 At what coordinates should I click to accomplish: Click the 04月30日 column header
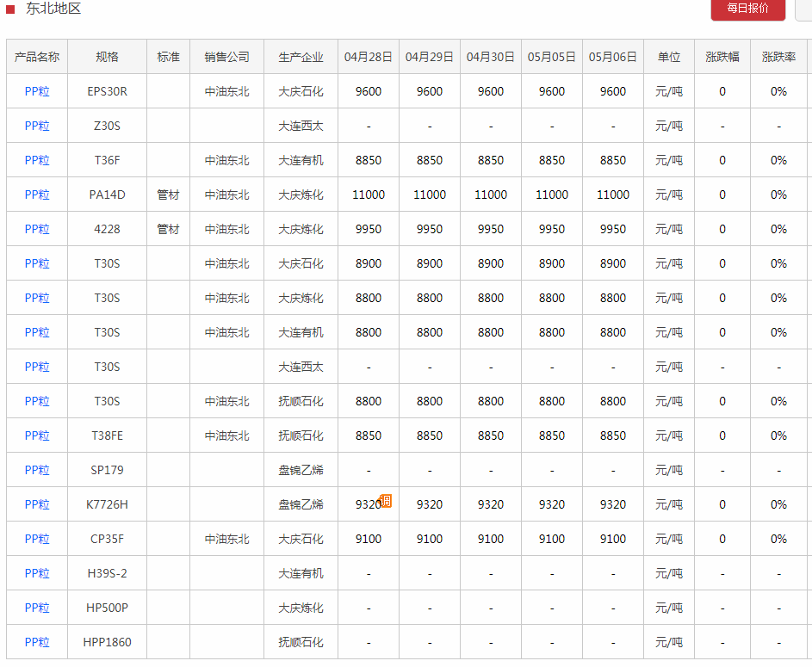coord(491,57)
